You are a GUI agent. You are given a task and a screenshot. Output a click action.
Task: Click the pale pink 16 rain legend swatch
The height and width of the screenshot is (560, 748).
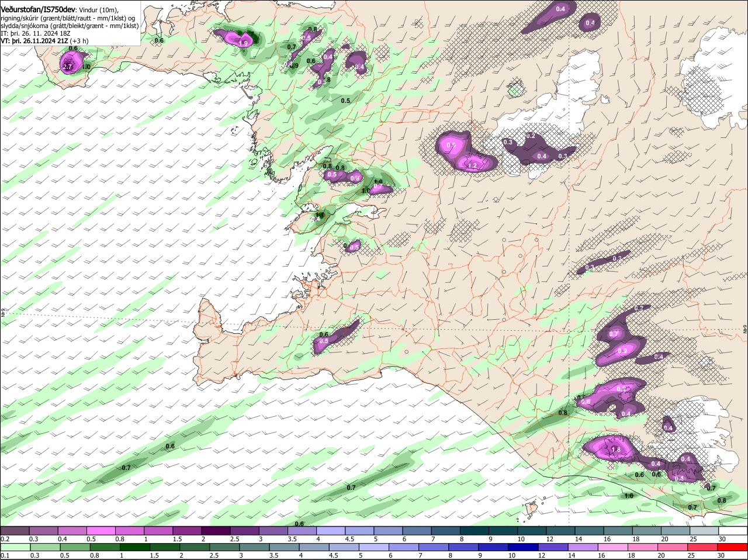point(612,547)
